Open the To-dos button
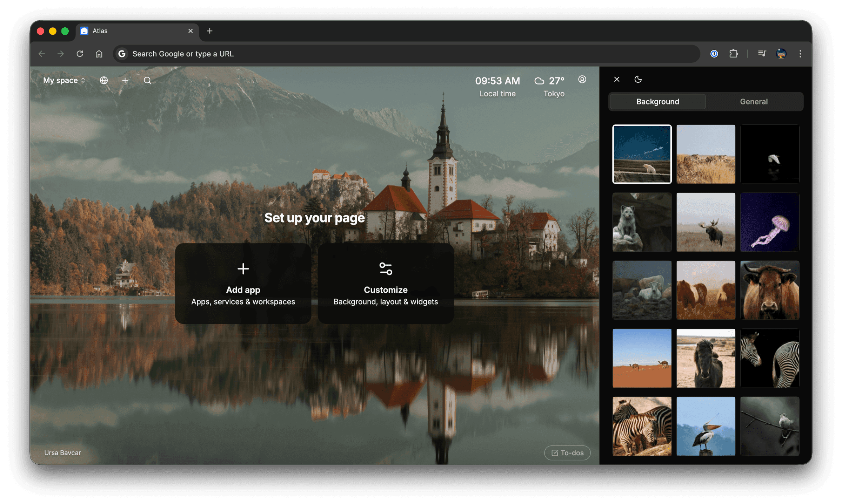 [x=567, y=453]
